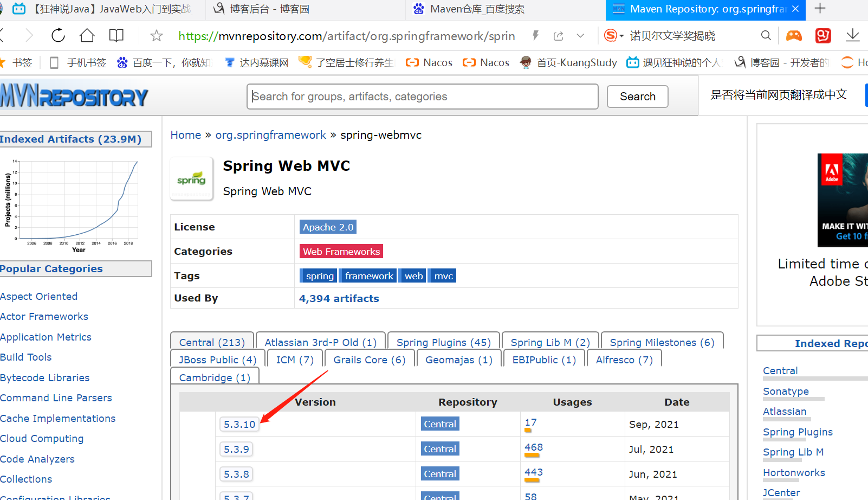868x500 pixels.
Task: Select the Spring Lib M (2) tab
Action: (x=550, y=342)
